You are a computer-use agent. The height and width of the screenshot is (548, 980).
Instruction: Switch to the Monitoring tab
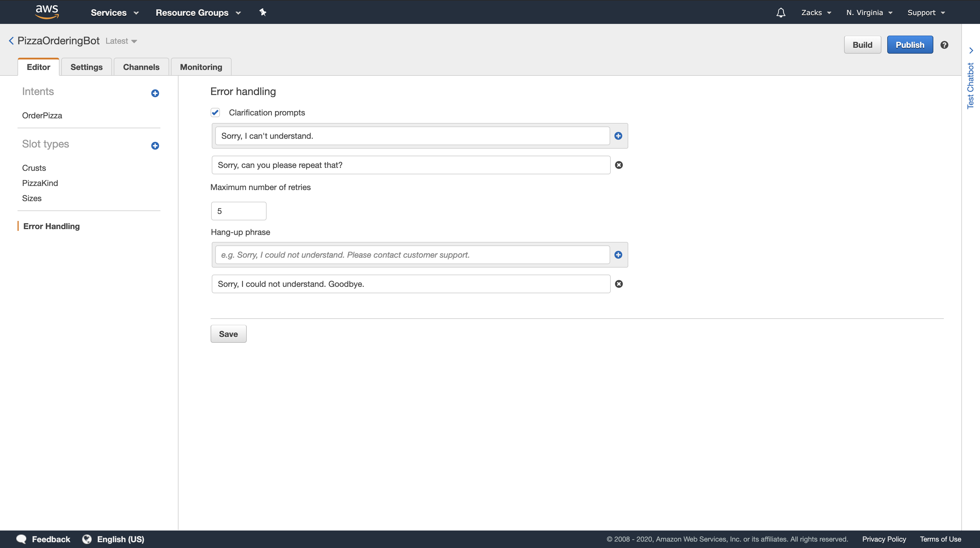[201, 67]
